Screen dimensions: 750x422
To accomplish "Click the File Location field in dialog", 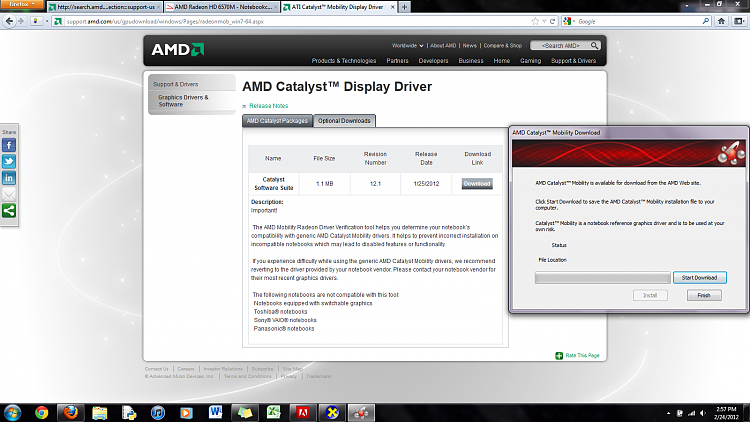I will click(603, 278).
